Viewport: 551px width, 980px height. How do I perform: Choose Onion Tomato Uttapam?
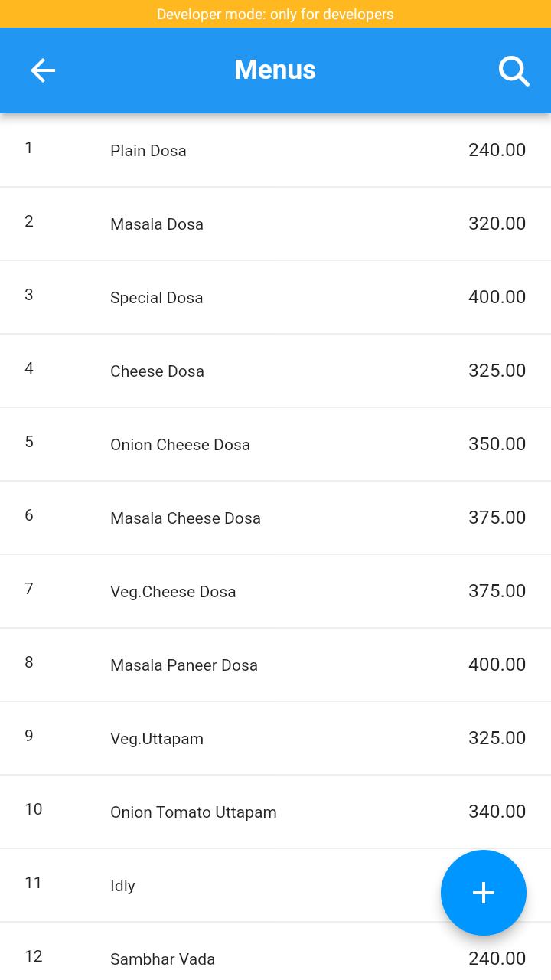click(275, 812)
